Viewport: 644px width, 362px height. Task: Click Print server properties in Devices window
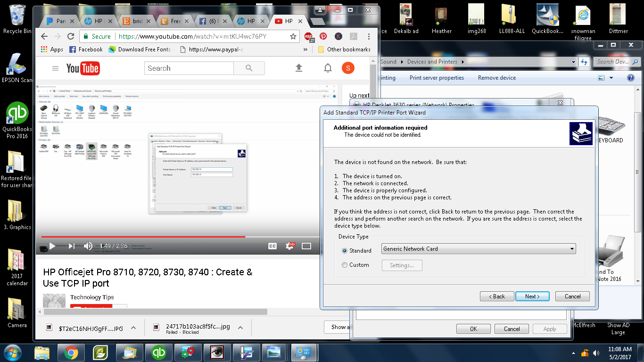(x=437, y=78)
